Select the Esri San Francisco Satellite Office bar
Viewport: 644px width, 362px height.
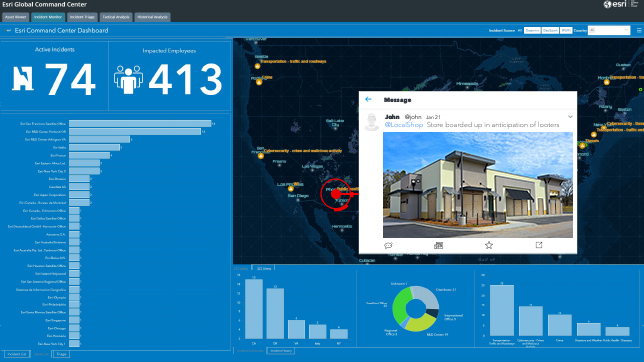click(x=140, y=124)
